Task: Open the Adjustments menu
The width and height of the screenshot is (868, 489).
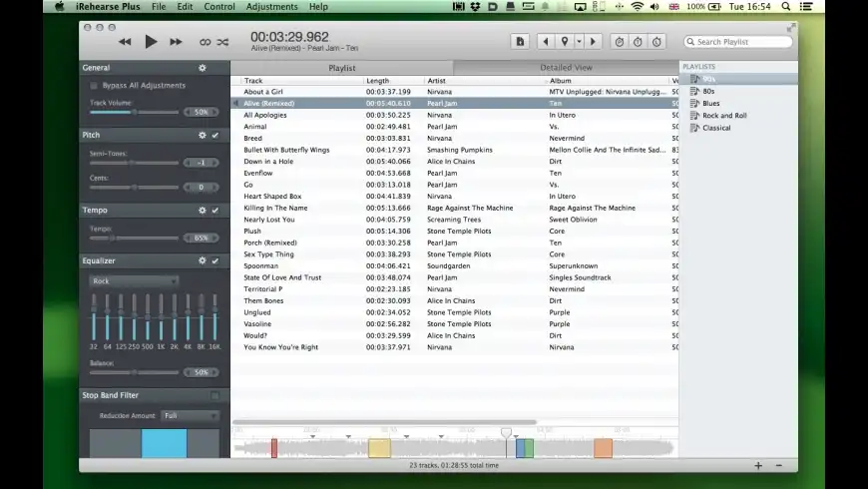Action: (x=271, y=7)
